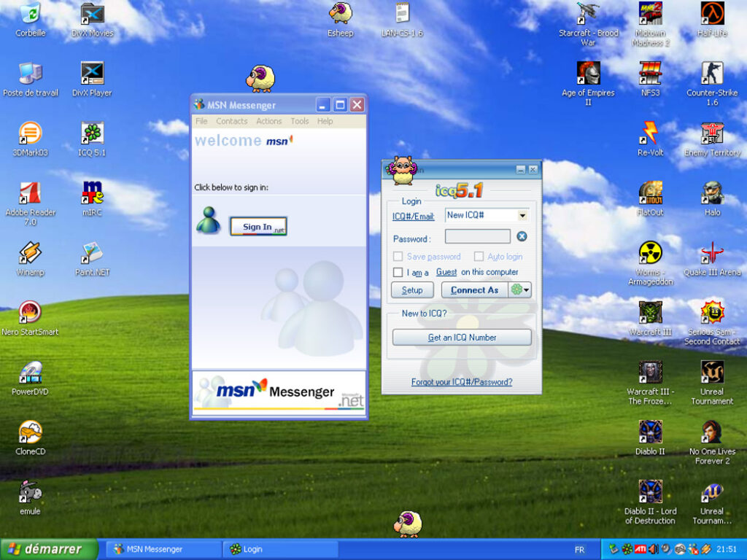Select the Quake III Arena shortcut
This screenshot has height=560, width=747.
712,259
